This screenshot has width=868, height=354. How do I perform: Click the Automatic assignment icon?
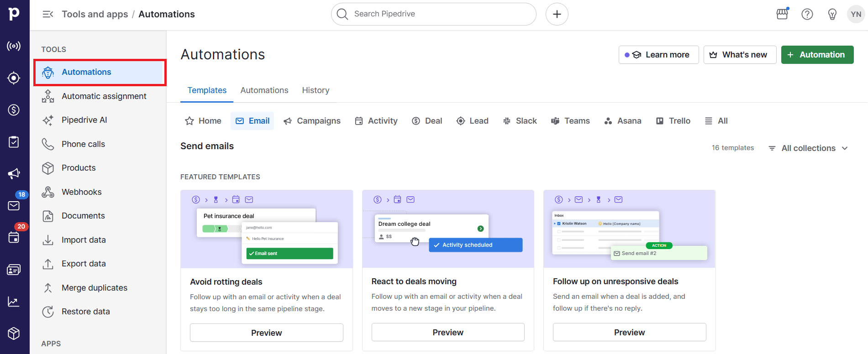click(48, 96)
